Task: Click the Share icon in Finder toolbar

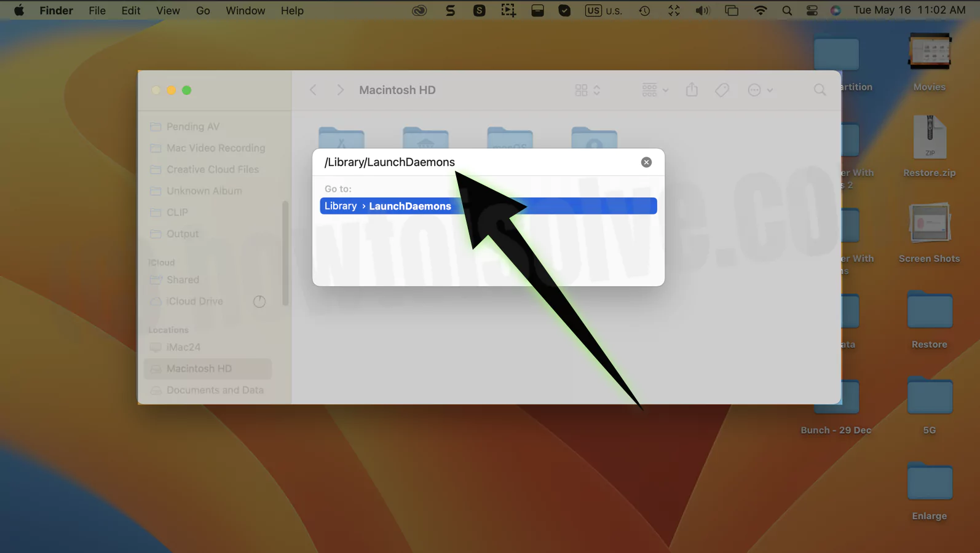Action: pyautogui.click(x=692, y=90)
